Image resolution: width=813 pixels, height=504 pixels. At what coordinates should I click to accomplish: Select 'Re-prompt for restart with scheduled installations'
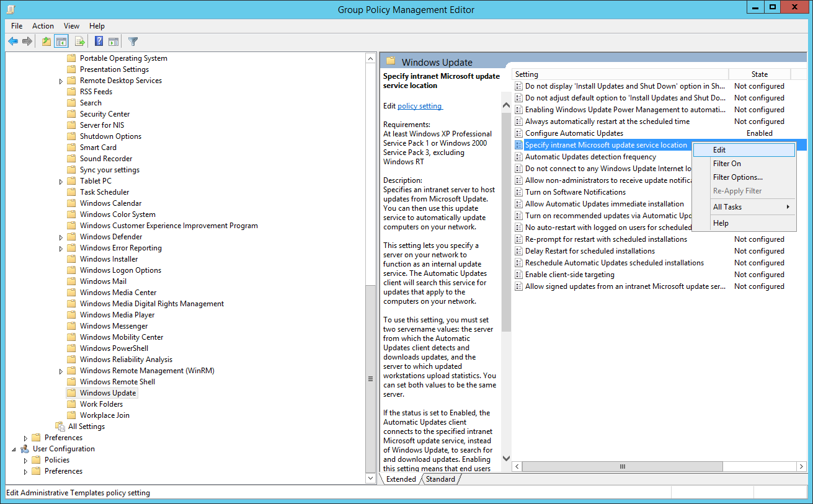tap(606, 239)
